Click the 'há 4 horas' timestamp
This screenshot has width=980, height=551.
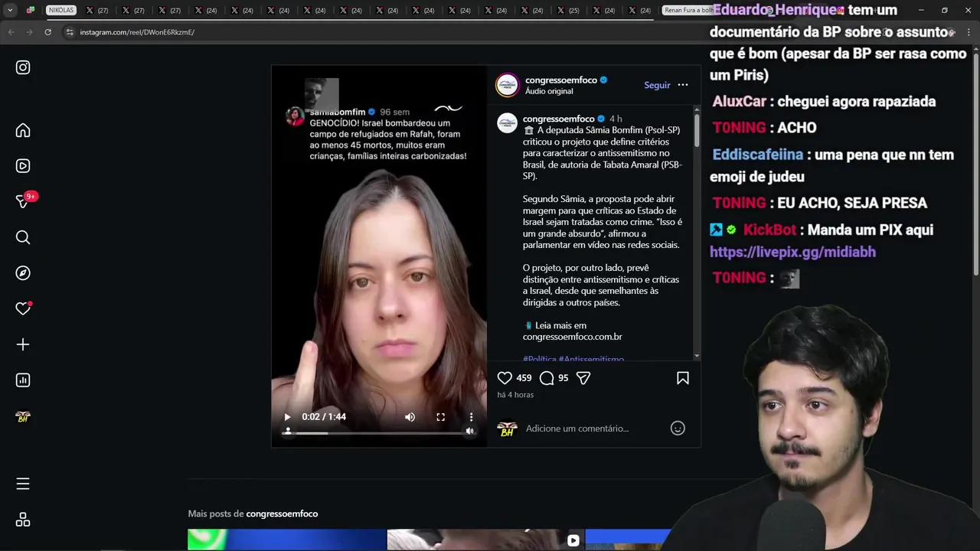point(515,395)
